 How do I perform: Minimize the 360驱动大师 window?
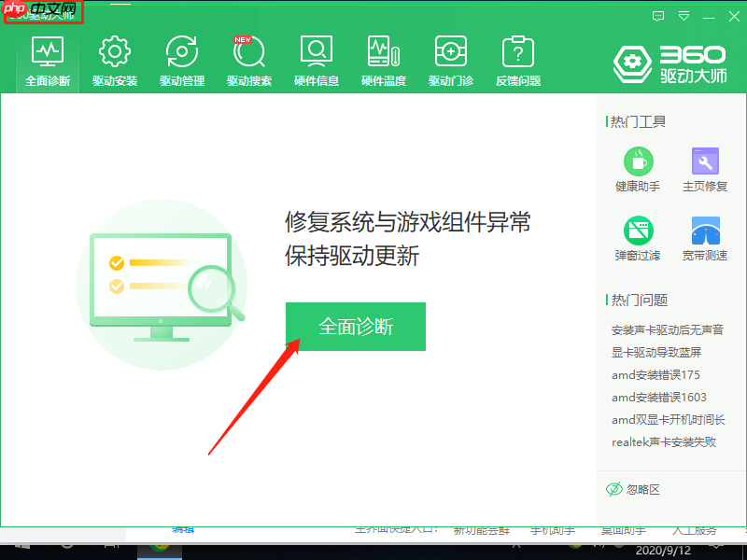pyautogui.click(x=709, y=17)
